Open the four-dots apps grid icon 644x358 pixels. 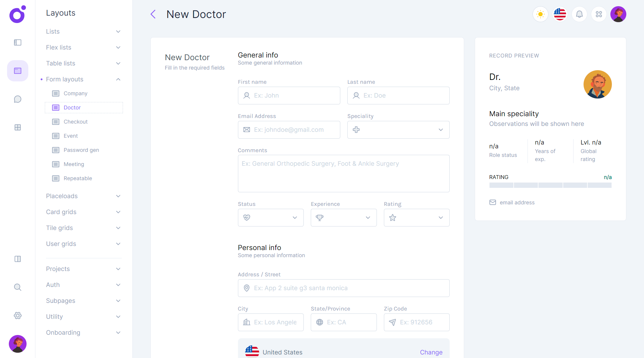click(599, 14)
